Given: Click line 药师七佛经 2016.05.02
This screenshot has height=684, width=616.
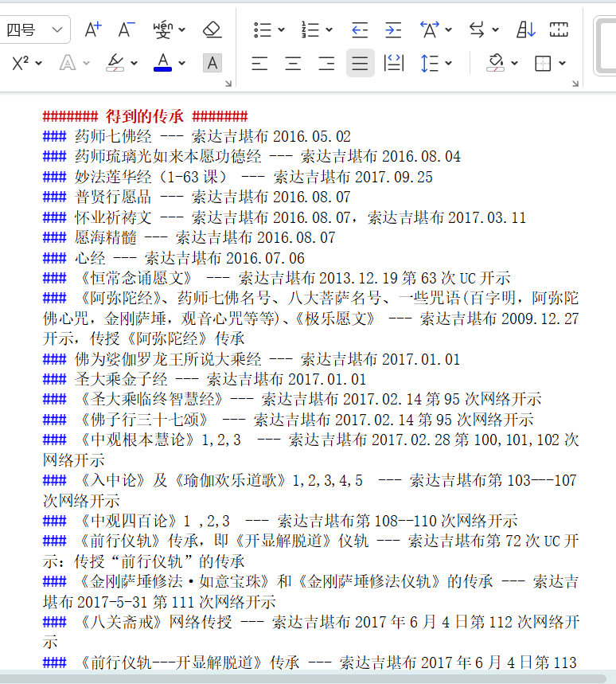Looking at the screenshot, I should pyautogui.click(x=197, y=136).
